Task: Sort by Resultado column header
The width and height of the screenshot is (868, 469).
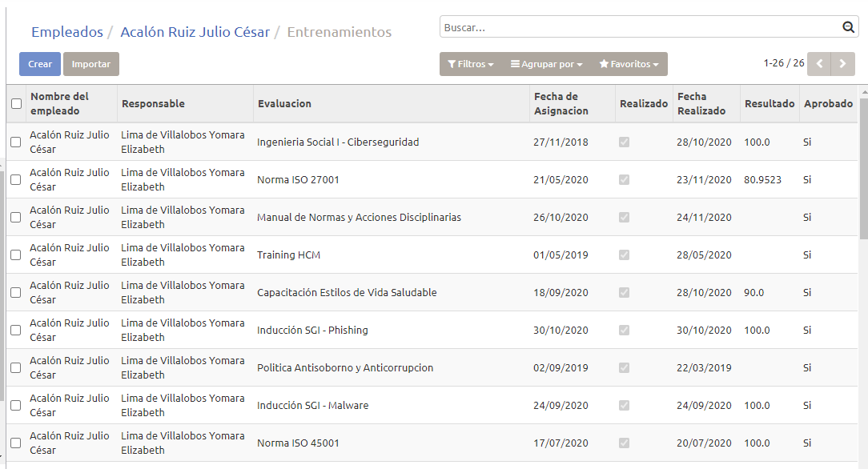Action: point(770,104)
